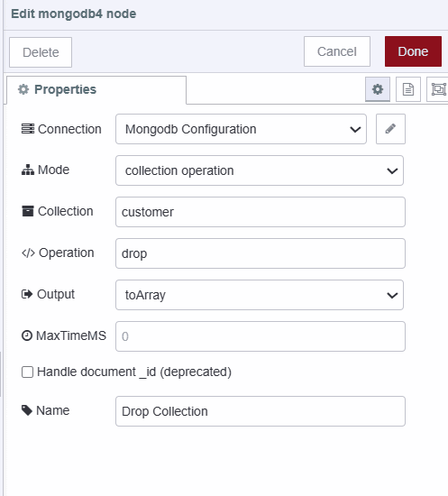Click the Done button

413,51
